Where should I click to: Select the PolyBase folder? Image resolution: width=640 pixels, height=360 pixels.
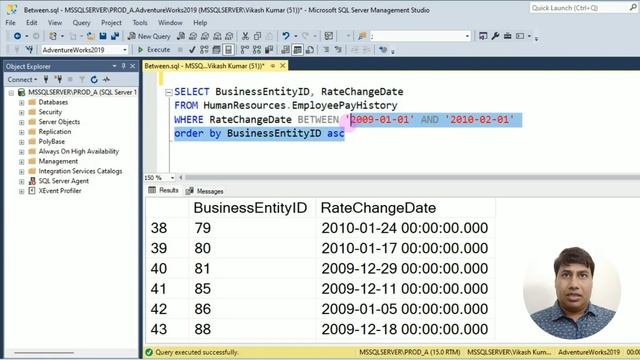coord(51,142)
